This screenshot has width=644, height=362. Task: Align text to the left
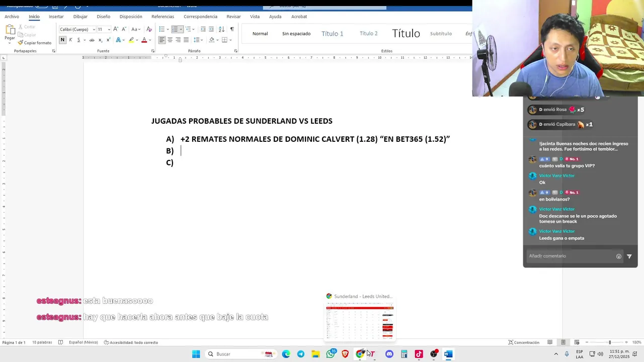coord(162,40)
